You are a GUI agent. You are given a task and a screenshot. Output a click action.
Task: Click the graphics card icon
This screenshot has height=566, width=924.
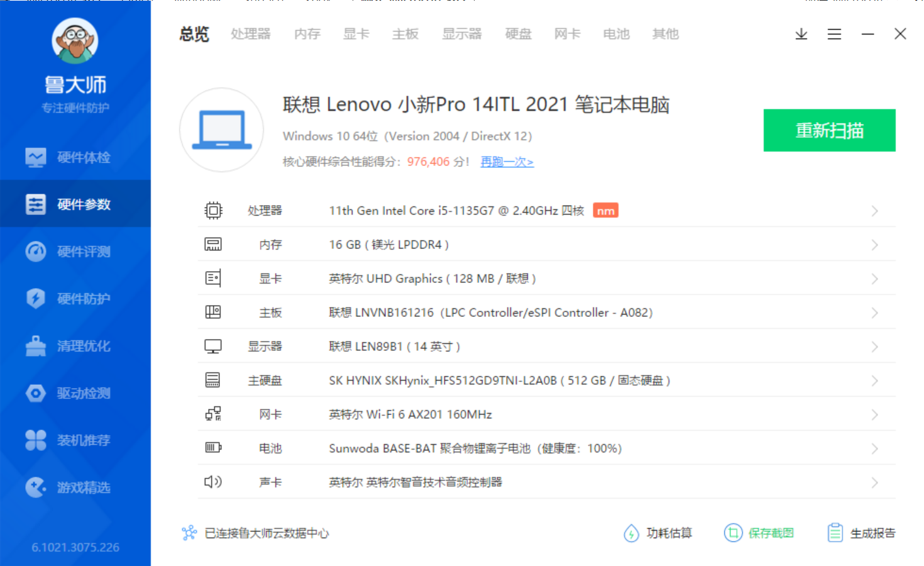tap(213, 278)
